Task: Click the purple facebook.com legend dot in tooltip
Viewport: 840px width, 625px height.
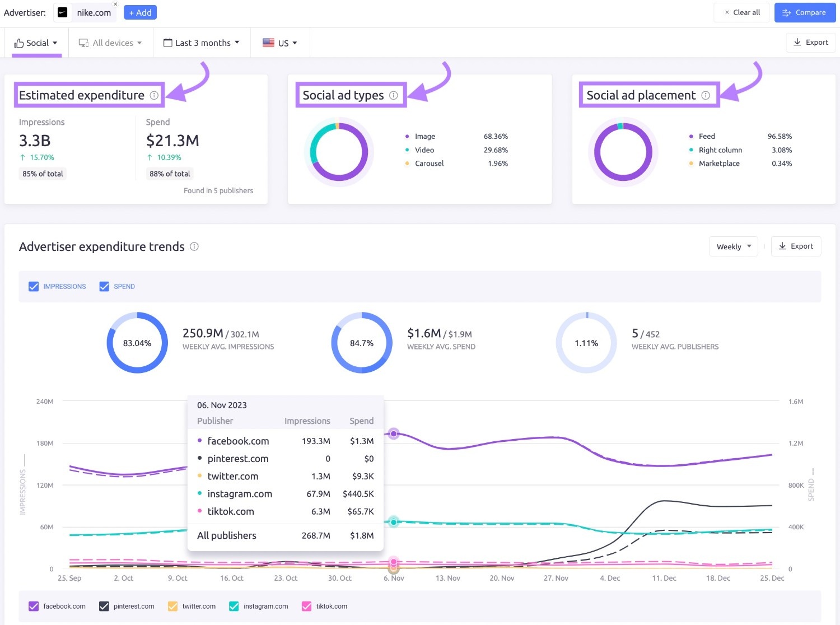Action: point(200,441)
